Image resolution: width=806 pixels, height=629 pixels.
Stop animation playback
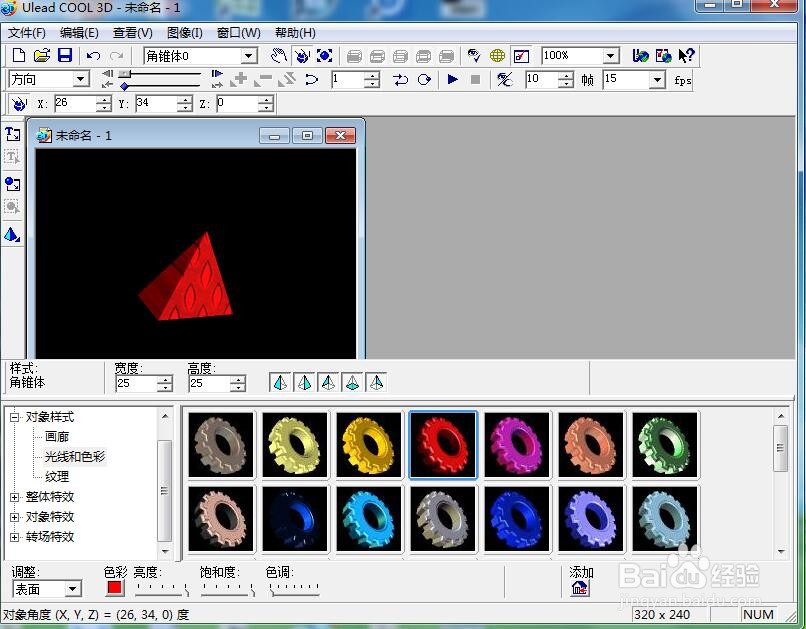[x=475, y=79]
